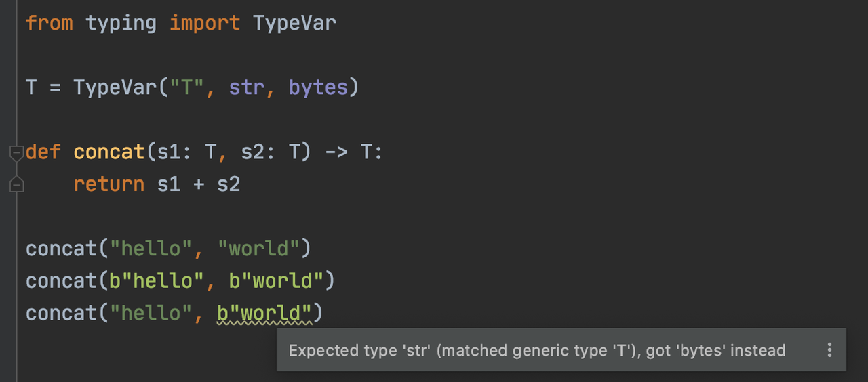Click TypeVar in the import statement
Viewport: 868px width, 382px height.
pyautogui.click(x=294, y=24)
